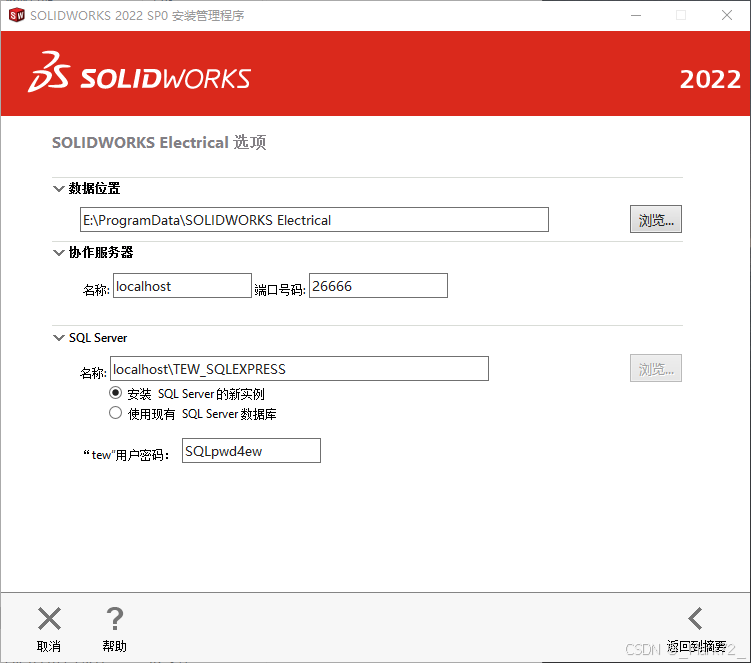Select use existing SQL Server database option
The height and width of the screenshot is (663, 751).
(115, 413)
